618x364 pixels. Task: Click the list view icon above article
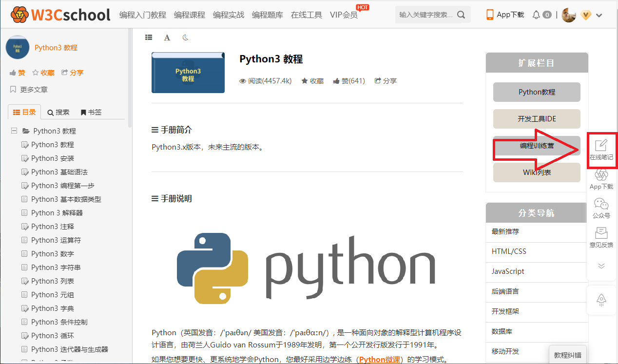click(149, 38)
